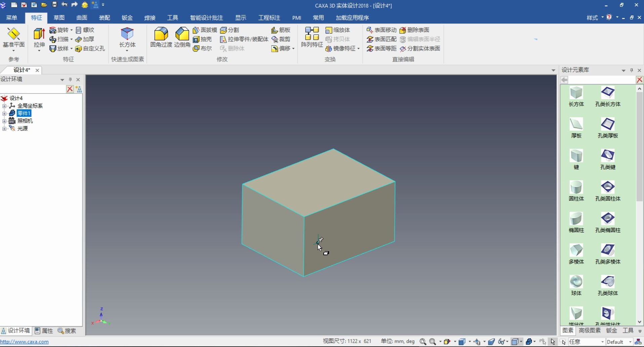Screen dimensions: 644x347
Task: Select the 多棱体 element in library
Action: point(576,254)
